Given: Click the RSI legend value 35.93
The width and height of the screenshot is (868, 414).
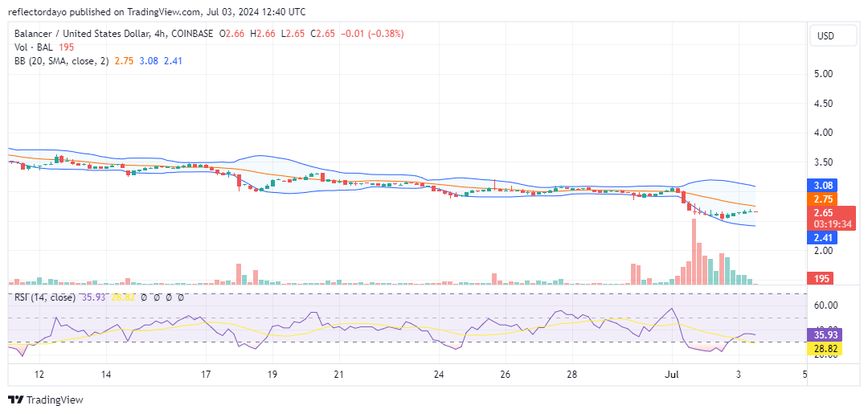Looking at the screenshot, I should (93, 297).
